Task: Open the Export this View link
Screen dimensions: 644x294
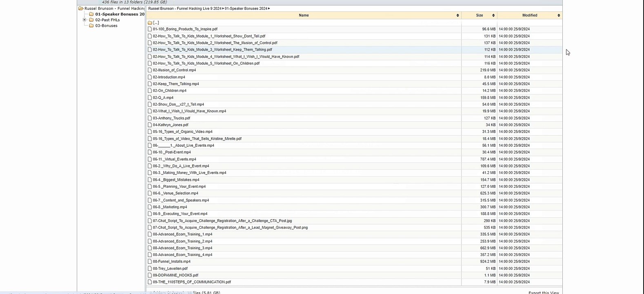Action: point(544,292)
